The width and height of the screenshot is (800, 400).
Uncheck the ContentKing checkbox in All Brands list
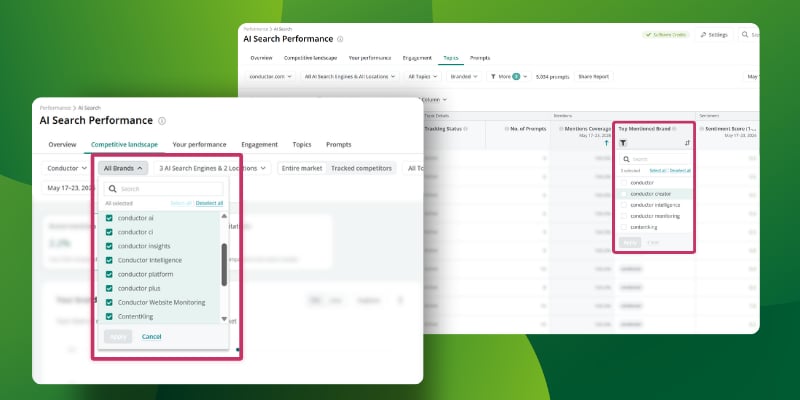(109, 316)
